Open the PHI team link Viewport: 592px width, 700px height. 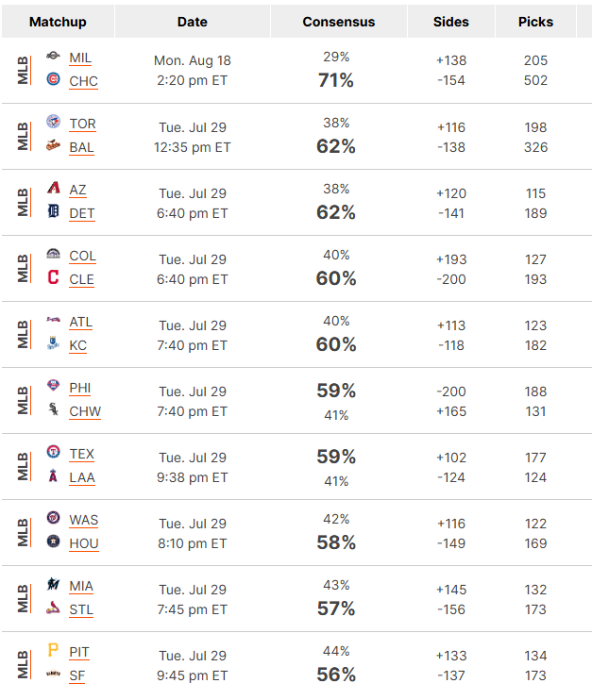(80, 389)
